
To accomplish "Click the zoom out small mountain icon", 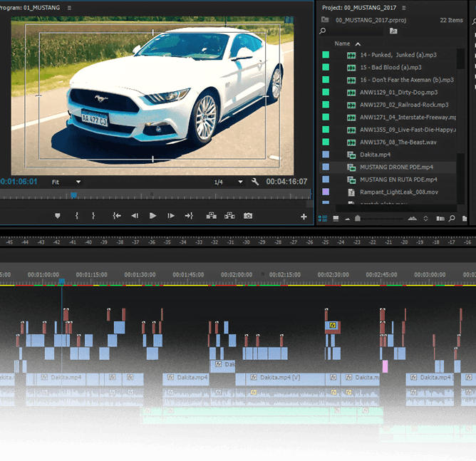I will tap(347, 219).
